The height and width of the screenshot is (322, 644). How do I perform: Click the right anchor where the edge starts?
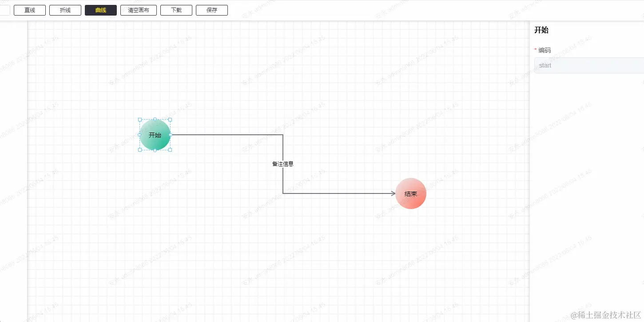pyautogui.click(x=171, y=135)
